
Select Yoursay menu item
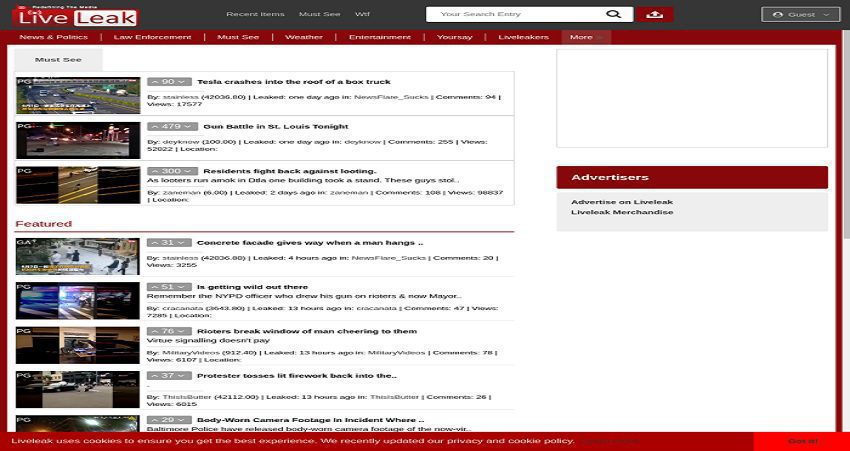tap(454, 37)
